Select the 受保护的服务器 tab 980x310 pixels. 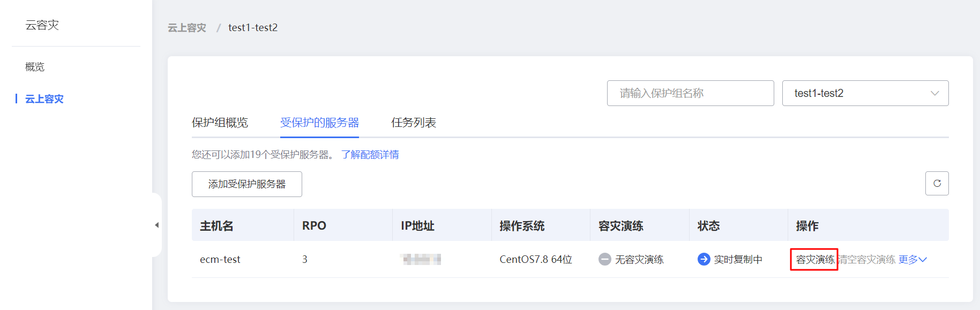[319, 123]
